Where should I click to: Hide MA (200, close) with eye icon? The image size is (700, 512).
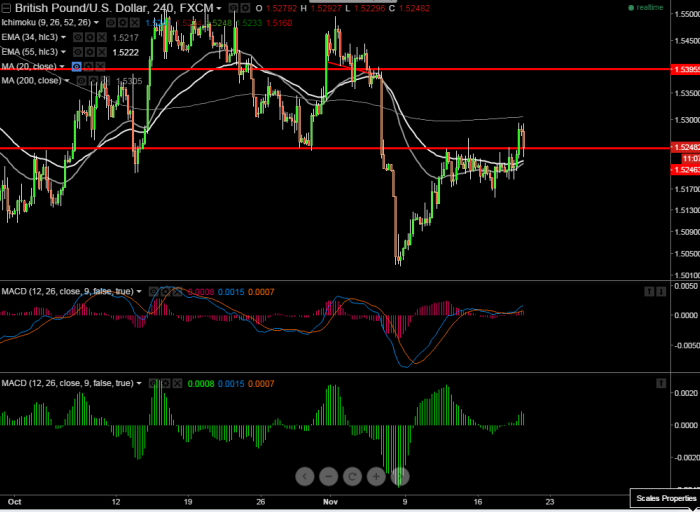pyautogui.click(x=81, y=81)
